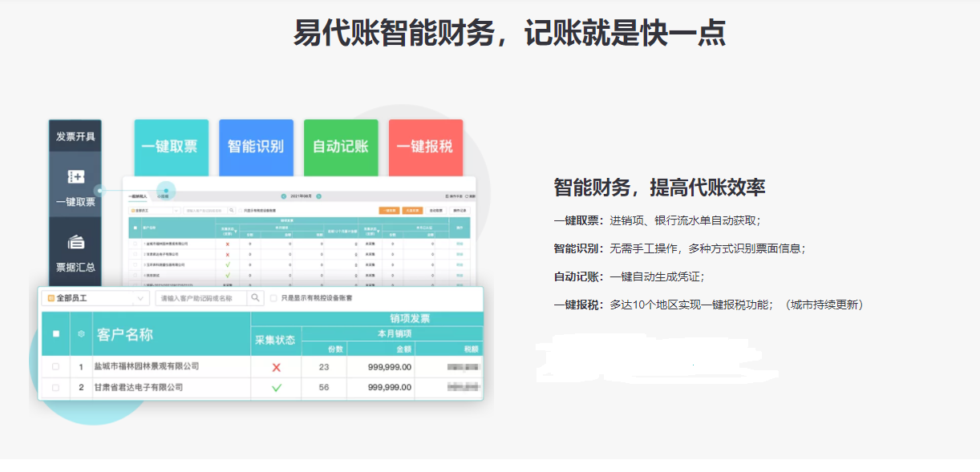Click heading 易代账智能财务，记账就是快一点
The image size is (980, 472).
tap(509, 33)
